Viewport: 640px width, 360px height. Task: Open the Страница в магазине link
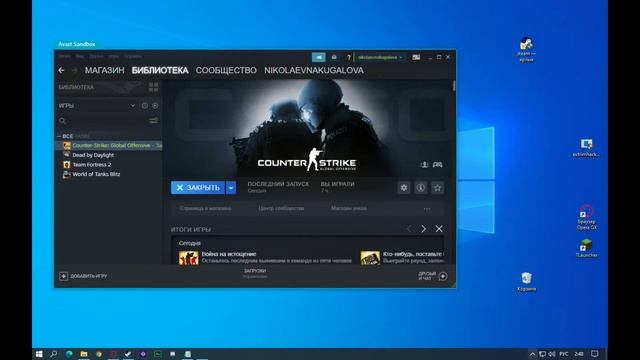[x=205, y=208]
